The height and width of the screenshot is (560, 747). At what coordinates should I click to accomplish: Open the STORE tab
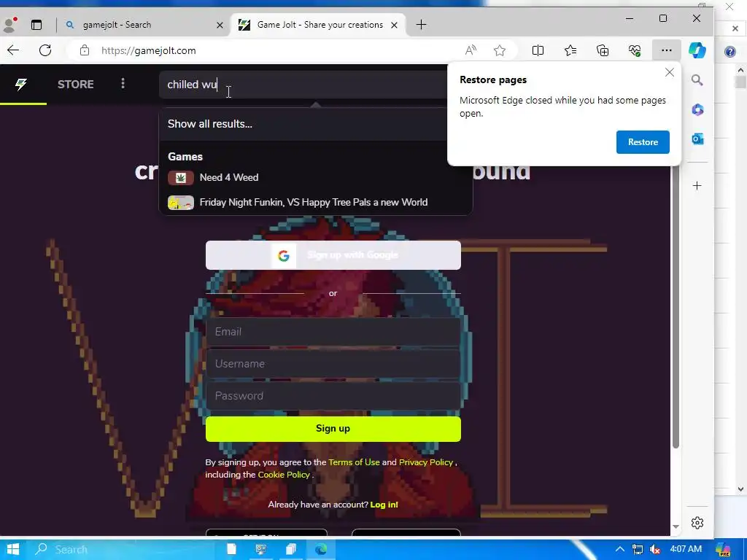click(75, 85)
